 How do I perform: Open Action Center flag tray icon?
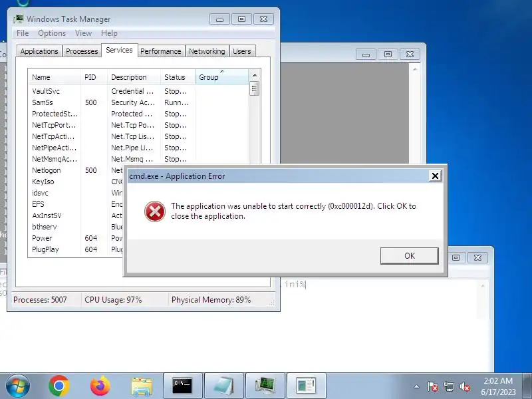coord(433,386)
